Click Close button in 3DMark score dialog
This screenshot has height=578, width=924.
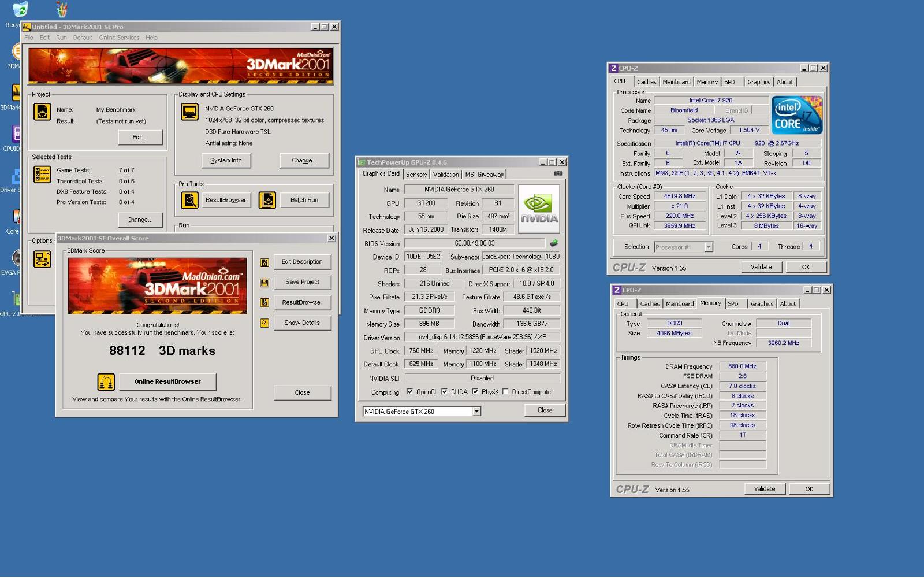coord(302,393)
